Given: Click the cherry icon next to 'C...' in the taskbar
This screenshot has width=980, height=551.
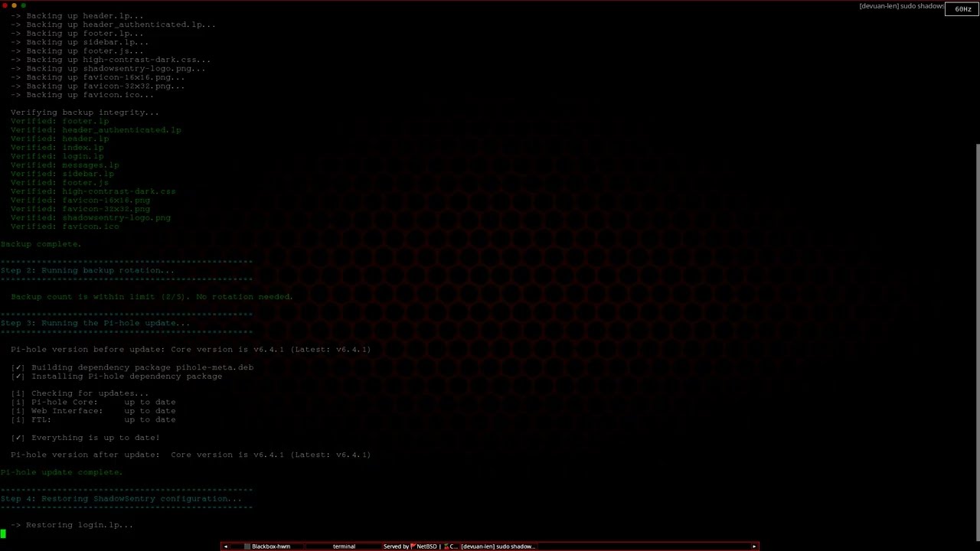Looking at the screenshot, I should point(446,546).
